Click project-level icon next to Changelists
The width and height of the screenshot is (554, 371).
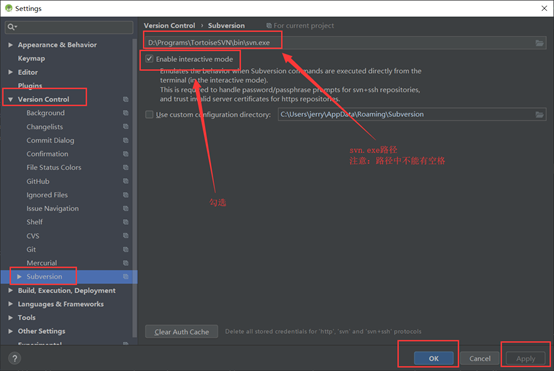pos(125,126)
